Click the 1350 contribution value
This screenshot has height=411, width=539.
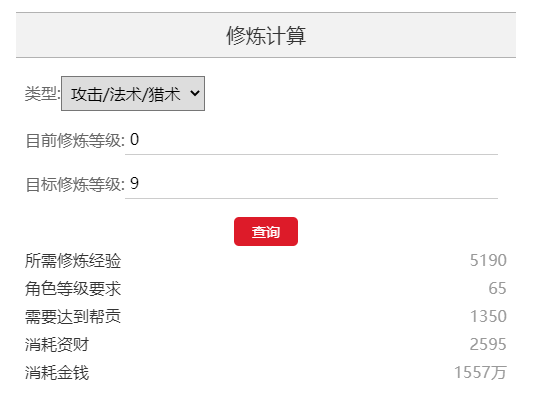click(488, 316)
